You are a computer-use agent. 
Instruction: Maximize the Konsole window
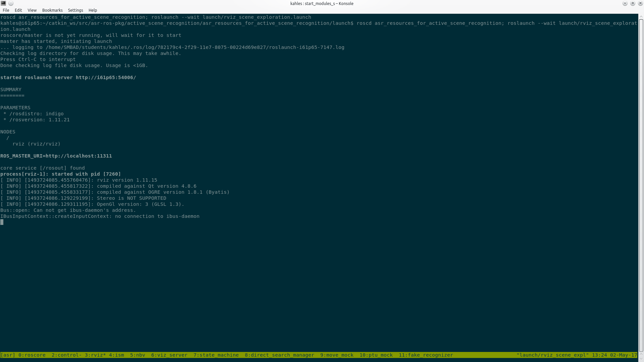pos(633,3)
